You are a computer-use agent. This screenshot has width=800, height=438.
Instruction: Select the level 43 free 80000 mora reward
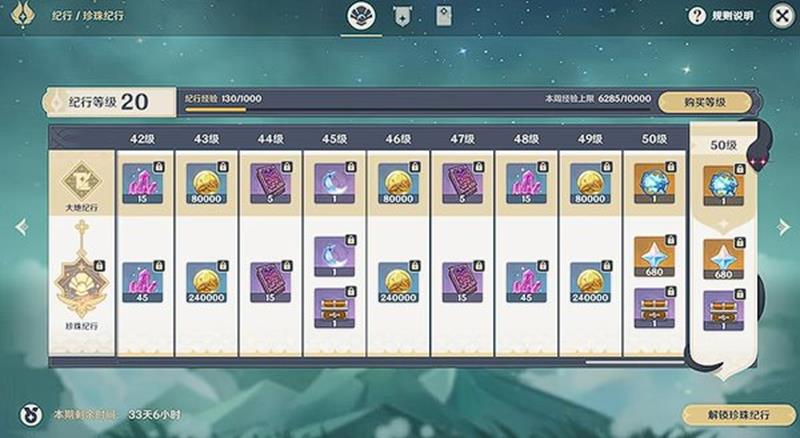(206, 183)
